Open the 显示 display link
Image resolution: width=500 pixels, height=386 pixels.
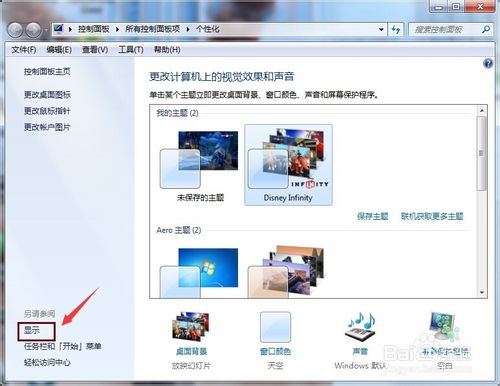tap(32, 330)
